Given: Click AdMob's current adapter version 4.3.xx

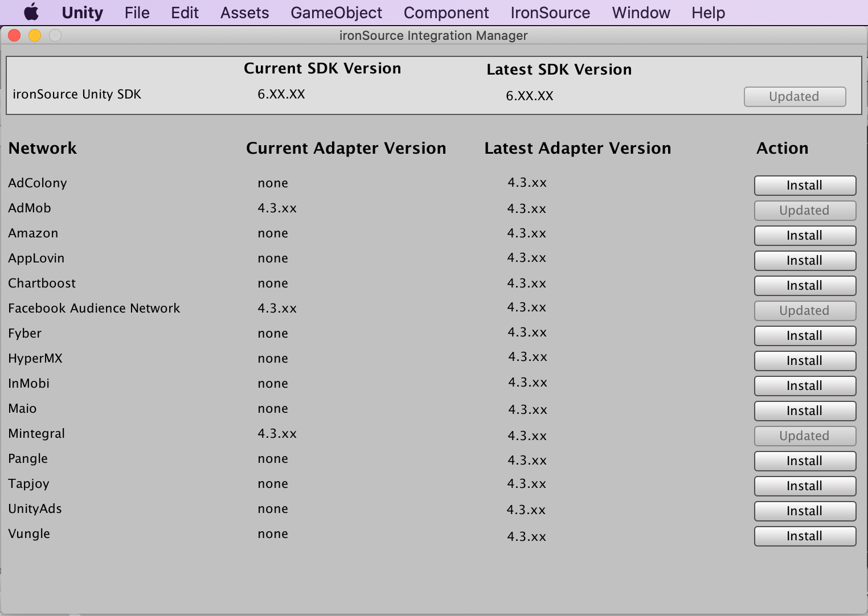Looking at the screenshot, I should tap(277, 208).
